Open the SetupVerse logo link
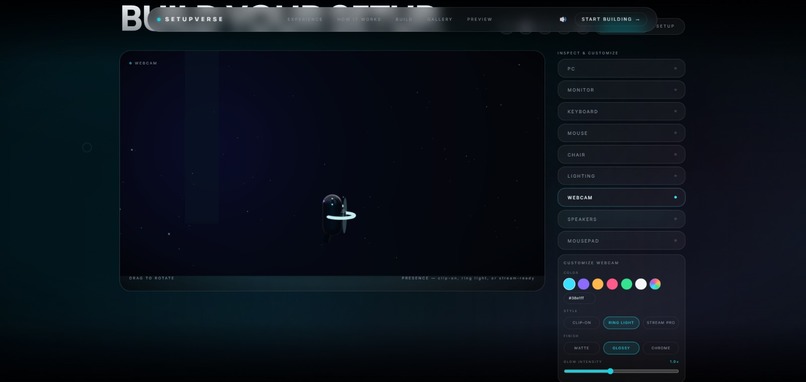 pos(191,20)
